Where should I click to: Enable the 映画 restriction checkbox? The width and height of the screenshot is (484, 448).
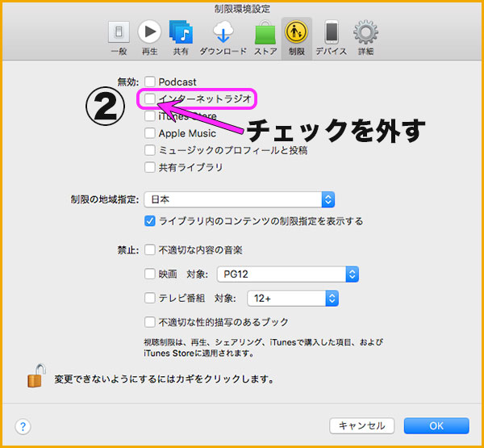click(150, 274)
